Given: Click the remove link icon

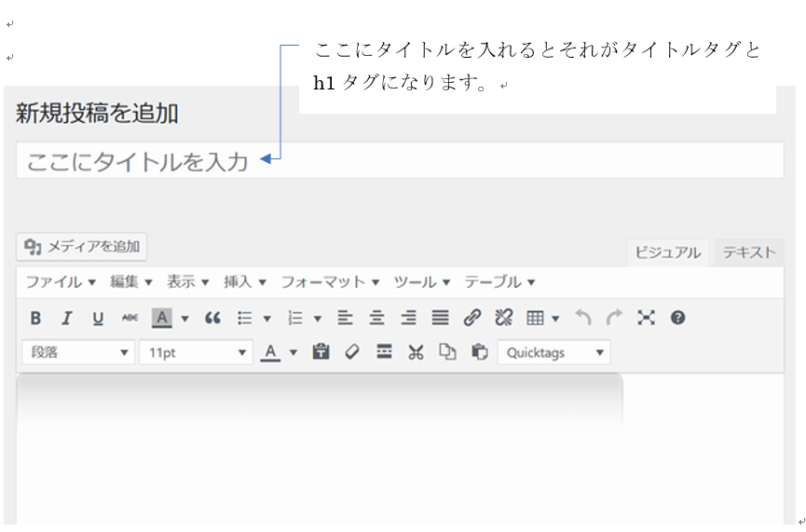Looking at the screenshot, I should coord(504,319).
